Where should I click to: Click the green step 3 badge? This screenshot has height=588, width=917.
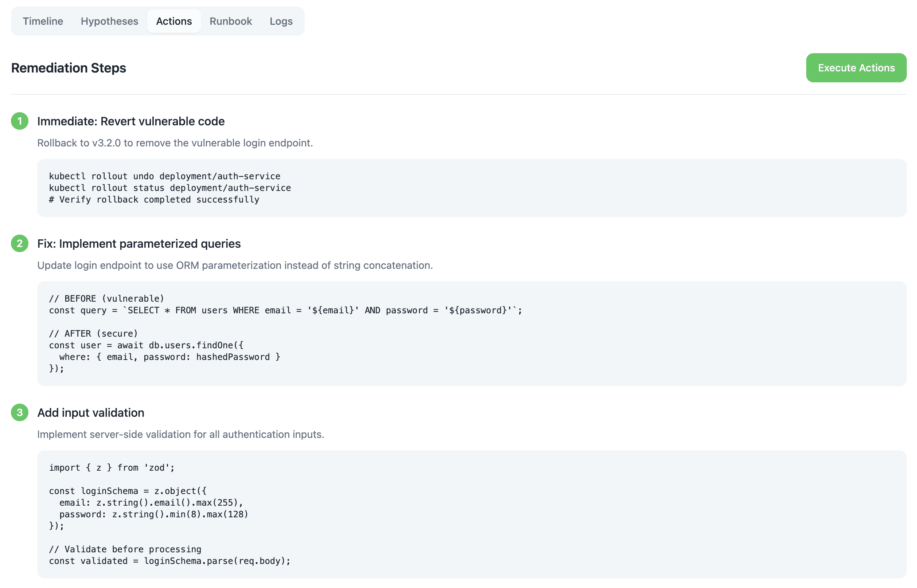coord(19,412)
